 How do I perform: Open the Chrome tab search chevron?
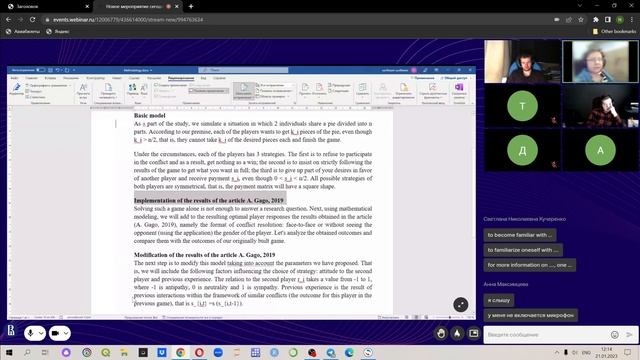click(580, 6)
